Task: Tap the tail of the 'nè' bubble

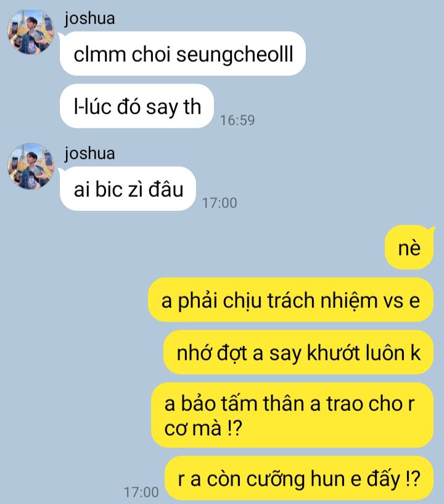Action: (x=431, y=229)
